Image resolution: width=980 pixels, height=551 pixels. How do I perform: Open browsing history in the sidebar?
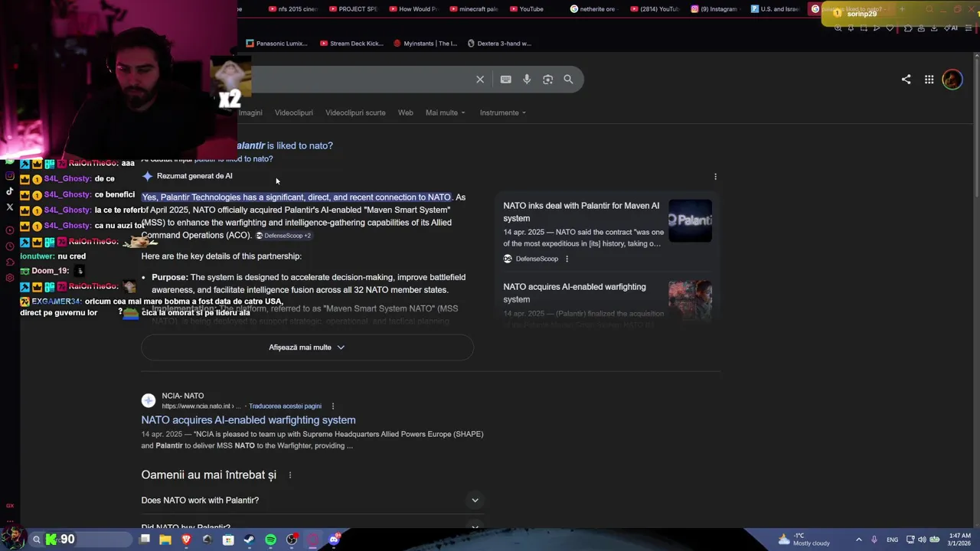(x=9, y=246)
